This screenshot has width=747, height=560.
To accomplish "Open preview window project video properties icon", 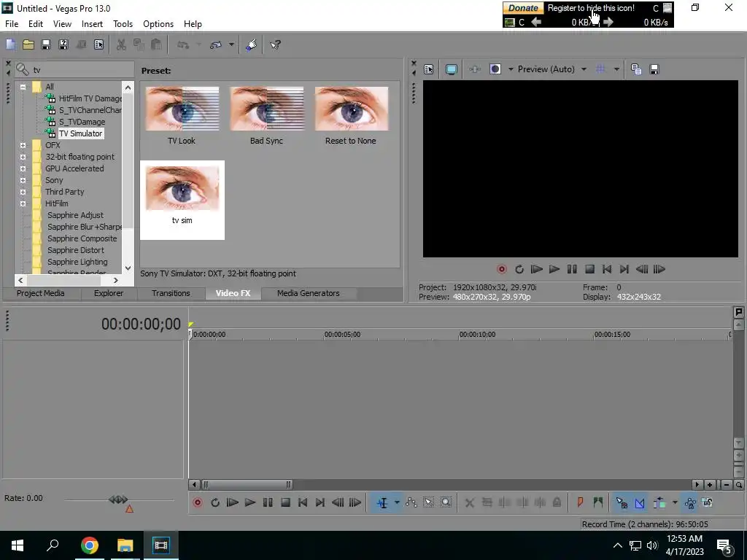I will click(429, 69).
